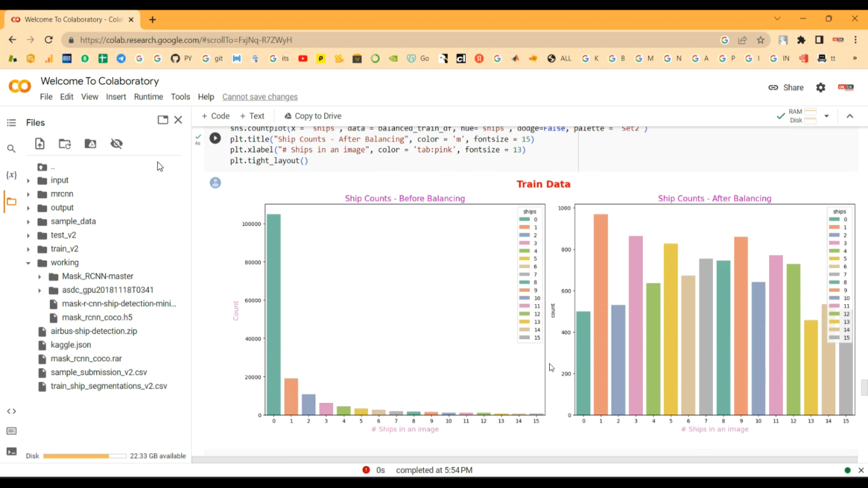868x488 pixels.
Task: Expand the input folder
Action: tap(28, 180)
